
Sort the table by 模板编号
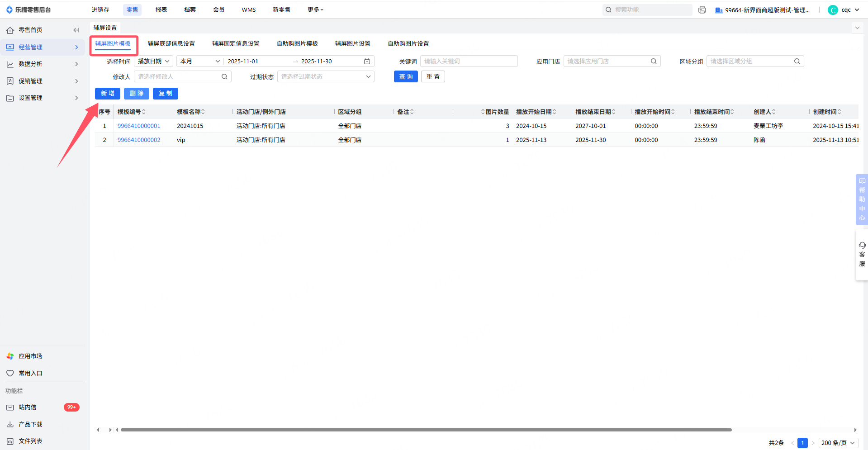(144, 112)
